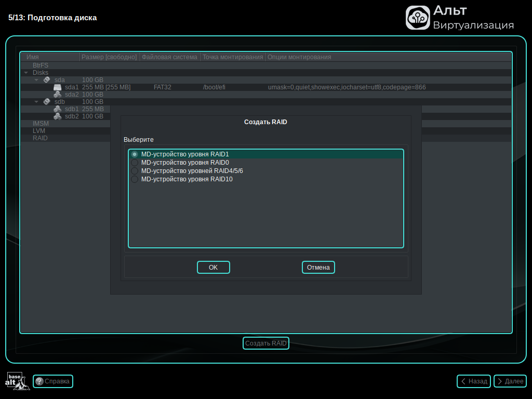Click the sdb1 RAID partition icon
Screen dimensions: 532x399
pos(57,109)
